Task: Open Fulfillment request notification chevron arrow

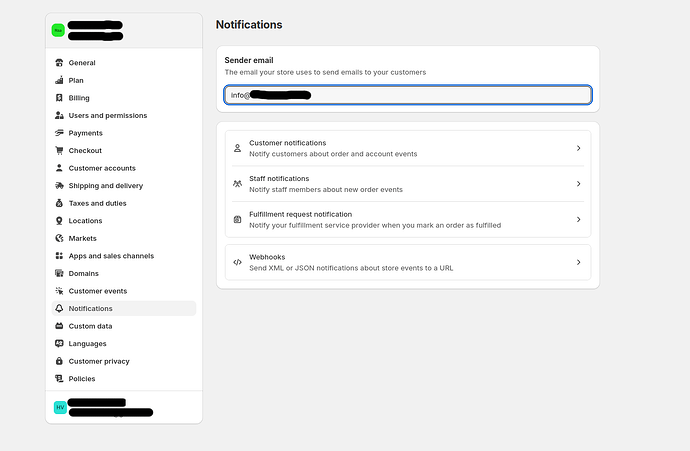Action: 579,219
